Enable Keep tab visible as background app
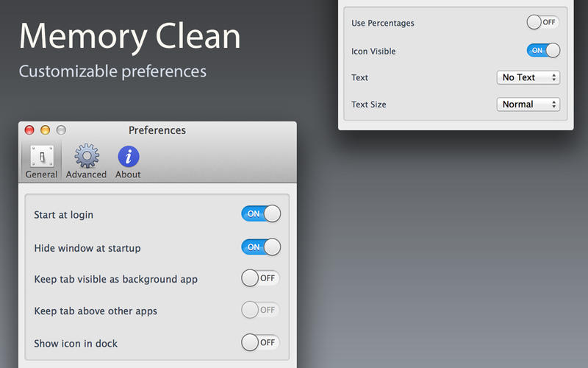Viewport: 588px width, 368px height. 261,279
